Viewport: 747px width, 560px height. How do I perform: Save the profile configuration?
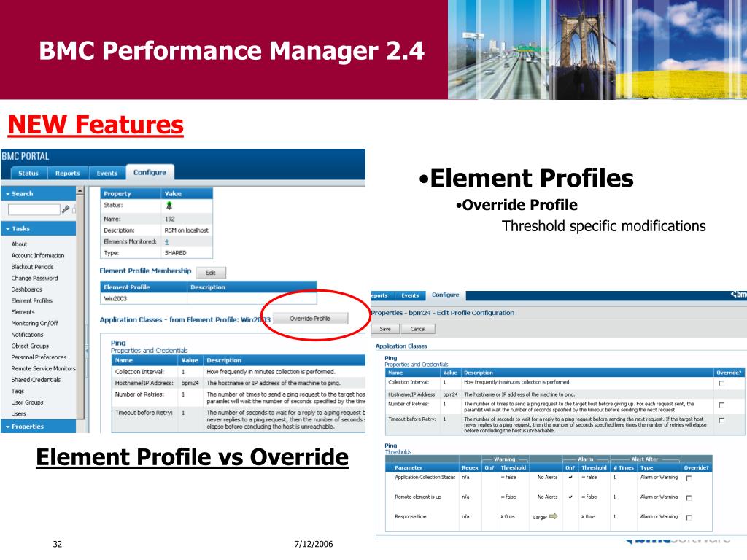pos(385,329)
